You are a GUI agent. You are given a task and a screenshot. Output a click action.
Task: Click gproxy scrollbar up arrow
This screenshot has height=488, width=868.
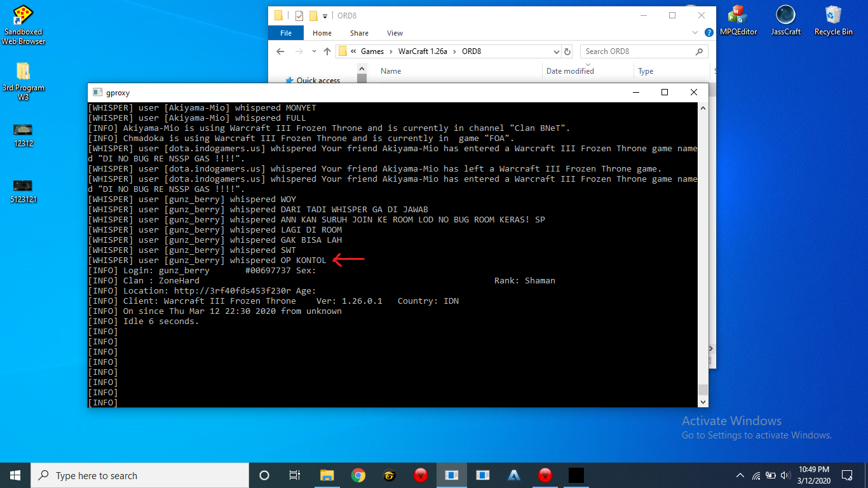(703, 108)
